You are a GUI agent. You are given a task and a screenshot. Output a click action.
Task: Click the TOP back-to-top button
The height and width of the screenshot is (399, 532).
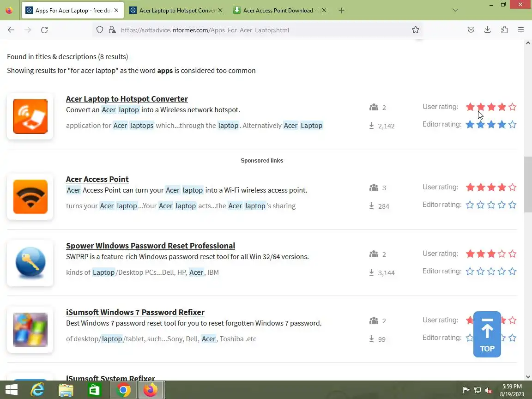click(x=487, y=334)
